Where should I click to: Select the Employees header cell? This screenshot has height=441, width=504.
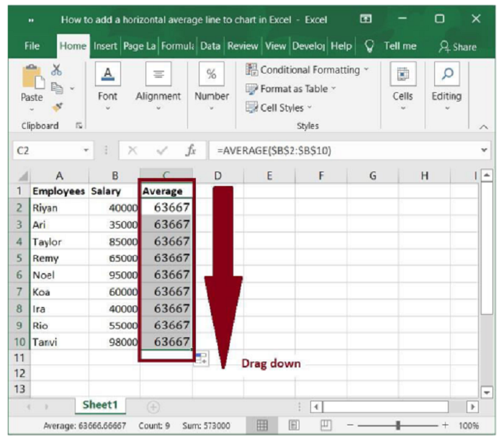(59, 191)
